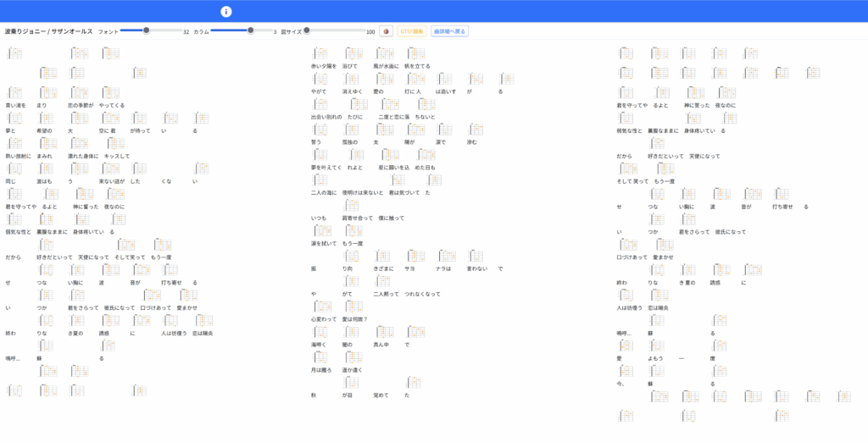Click the lyric text 口づけあって in third column

click(632, 257)
